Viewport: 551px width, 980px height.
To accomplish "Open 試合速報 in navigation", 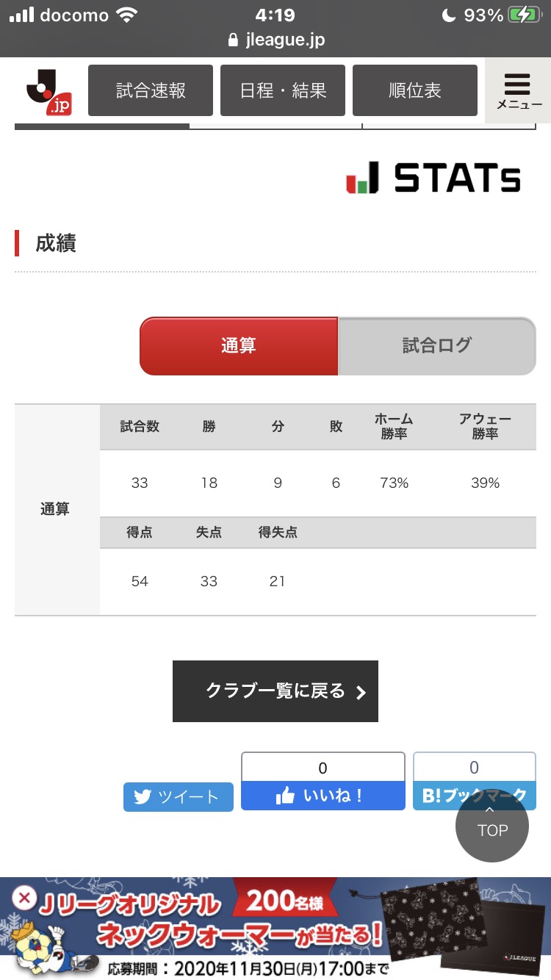I will click(151, 90).
